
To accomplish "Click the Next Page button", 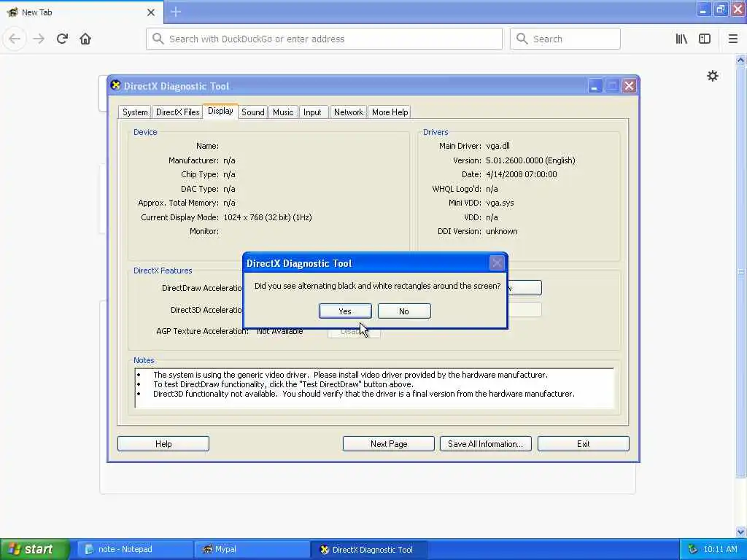I will (389, 444).
